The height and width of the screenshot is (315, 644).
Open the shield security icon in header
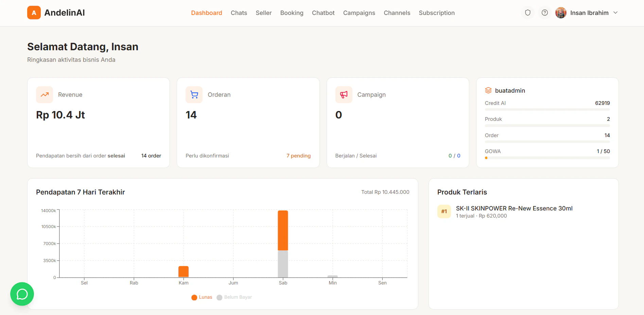[528, 13]
